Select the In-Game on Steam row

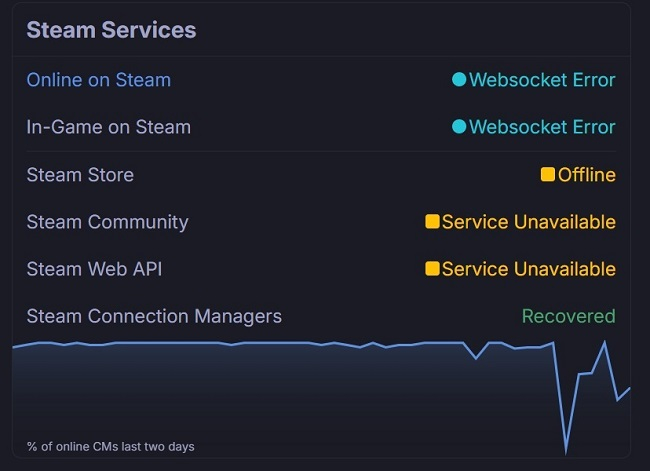click(x=108, y=127)
